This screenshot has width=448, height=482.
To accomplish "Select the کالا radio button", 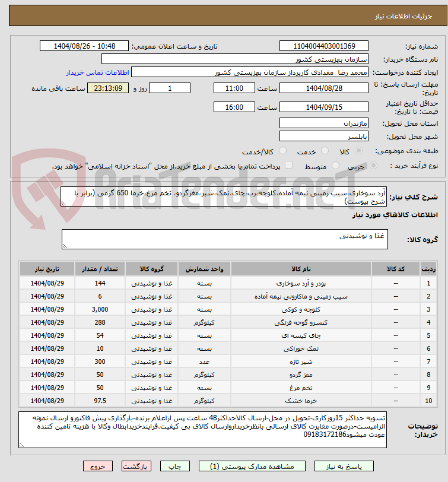I will point(358,151).
